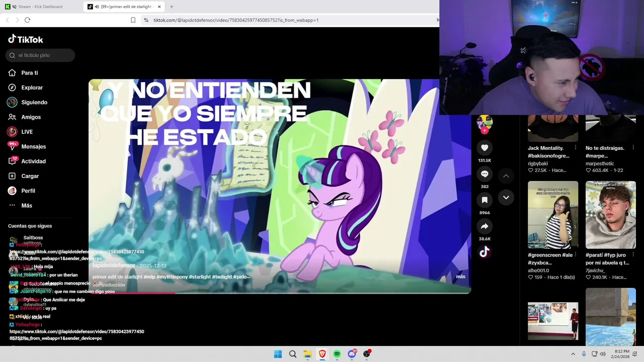644x362 pixels.
Task: Open 7javichu_'s profile link
Action: tap(596, 270)
